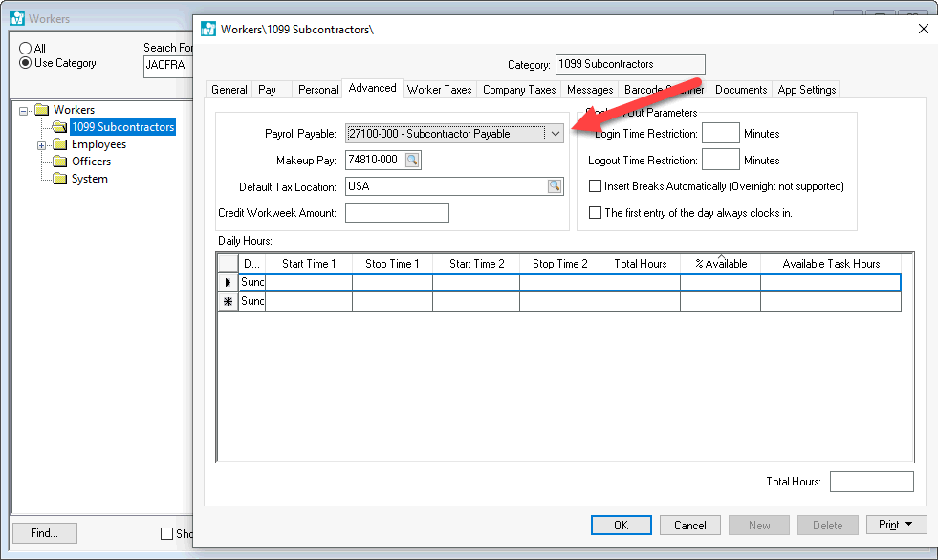The image size is (938, 560).
Task: Select the new row asterisk marker
Action: coord(228,302)
